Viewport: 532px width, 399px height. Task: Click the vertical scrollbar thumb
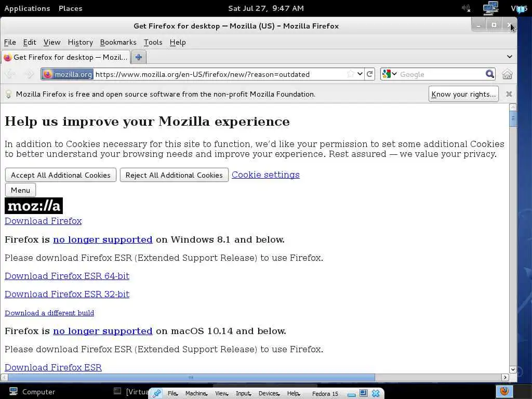pos(513,118)
